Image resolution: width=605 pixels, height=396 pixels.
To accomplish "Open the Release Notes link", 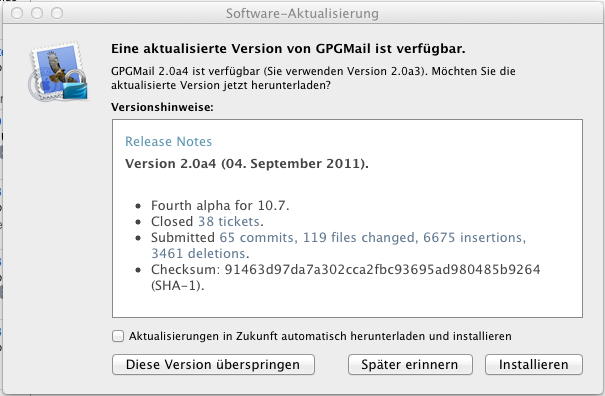I will [169, 141].
